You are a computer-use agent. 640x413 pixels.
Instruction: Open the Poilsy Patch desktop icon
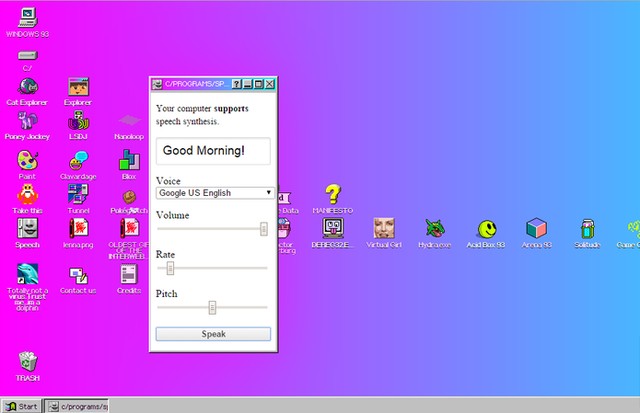[x=129, y=198]
